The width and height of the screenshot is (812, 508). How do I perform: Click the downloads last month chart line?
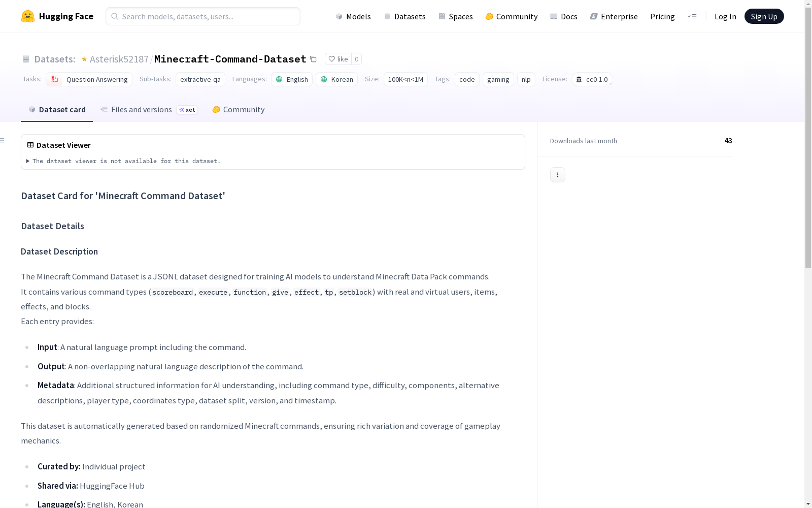point(670,143)
